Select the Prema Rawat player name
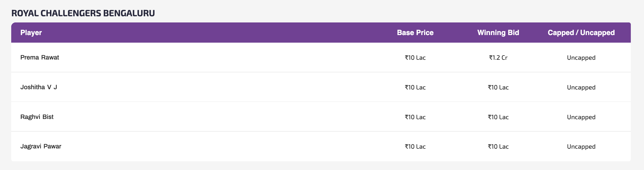 click(x=40, y=58)
